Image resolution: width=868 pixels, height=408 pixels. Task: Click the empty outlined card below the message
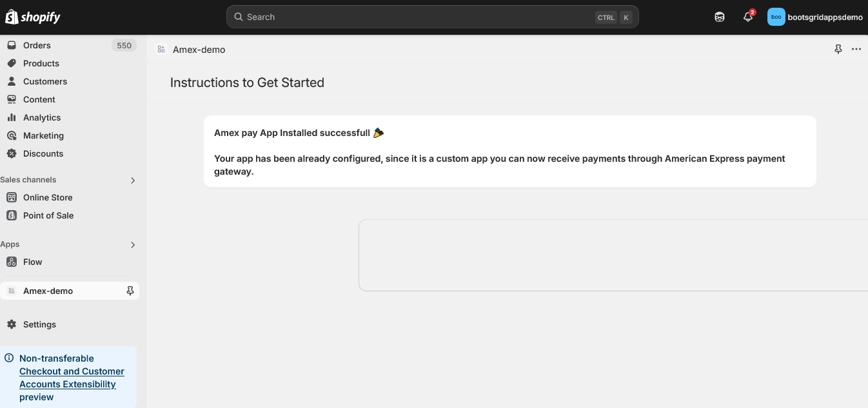click(x=613, y=255)
